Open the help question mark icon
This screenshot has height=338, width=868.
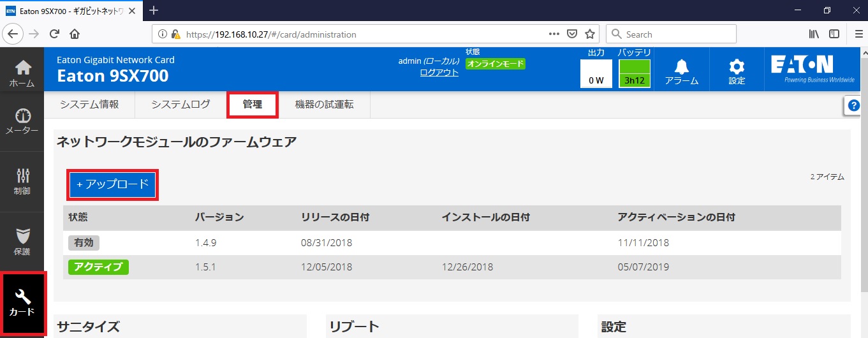click(x=854, y=106)
